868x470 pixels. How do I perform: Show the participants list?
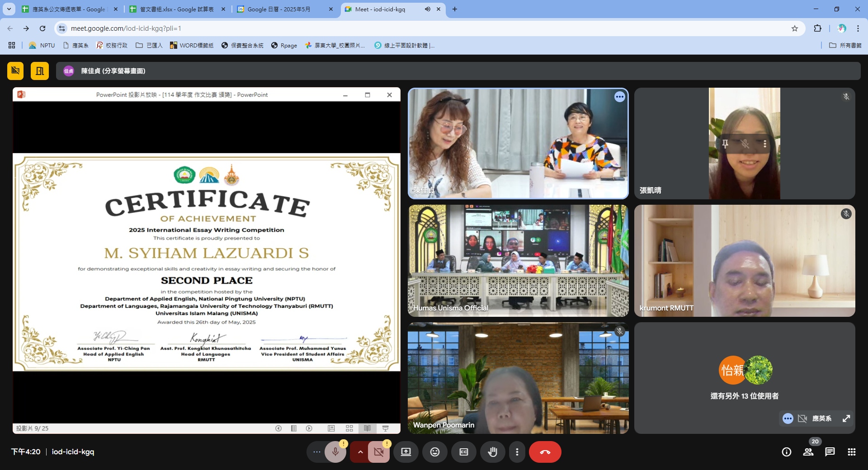pyautogui.click(x=808, y=452)
